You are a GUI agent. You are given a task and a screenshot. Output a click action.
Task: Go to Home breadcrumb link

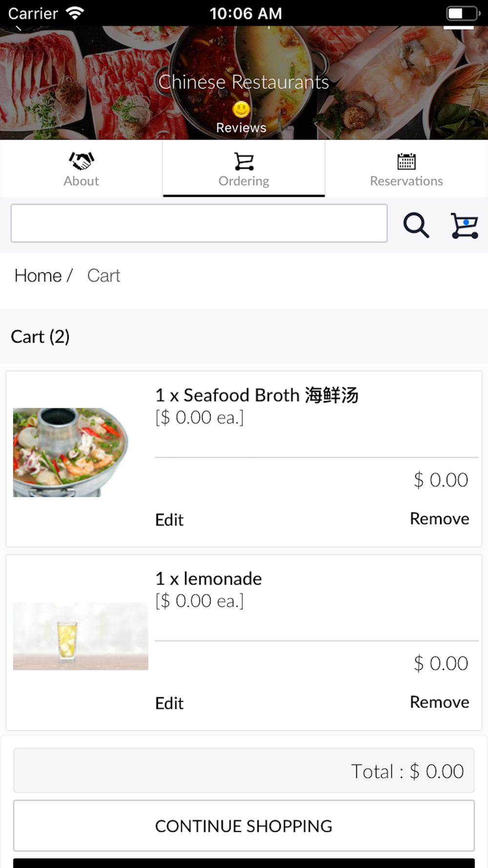click(38, 275)
